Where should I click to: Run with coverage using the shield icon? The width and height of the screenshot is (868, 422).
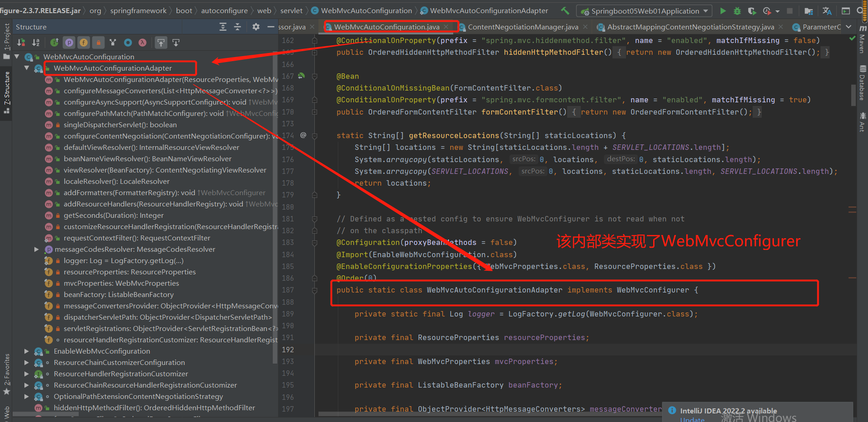(x=752, y=11)
